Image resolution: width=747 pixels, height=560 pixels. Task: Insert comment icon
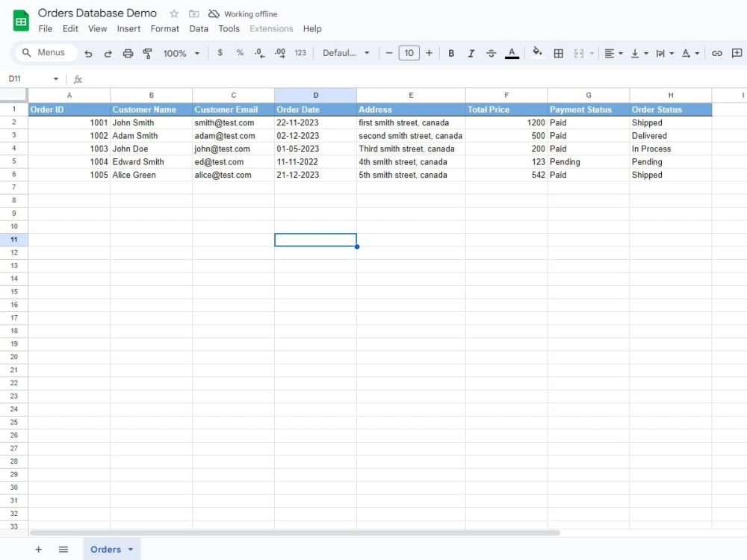click(x=737, y=53)
